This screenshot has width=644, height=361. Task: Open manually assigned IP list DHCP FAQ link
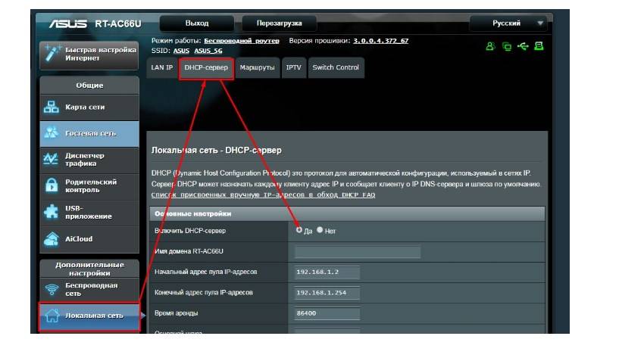[x=263, y=195]
